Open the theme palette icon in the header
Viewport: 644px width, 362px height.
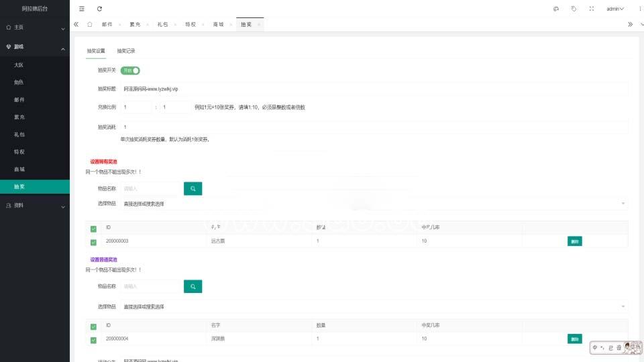click(555, 9)
